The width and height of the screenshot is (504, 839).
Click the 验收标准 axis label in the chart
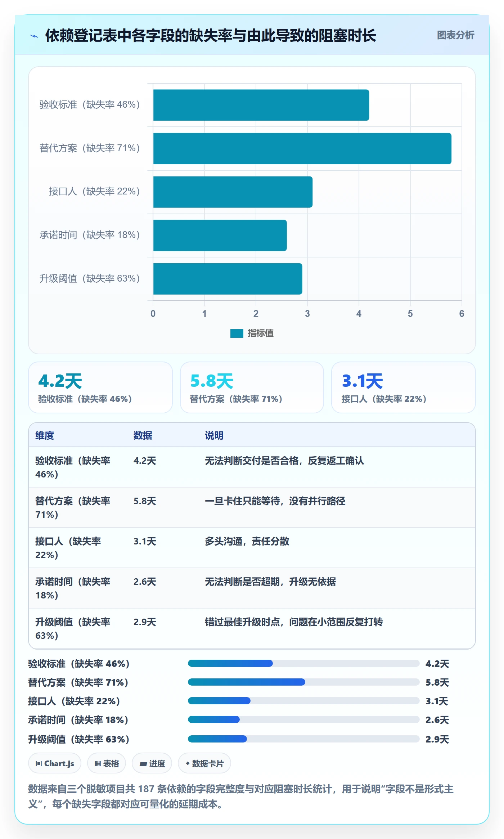coord(90,104)
